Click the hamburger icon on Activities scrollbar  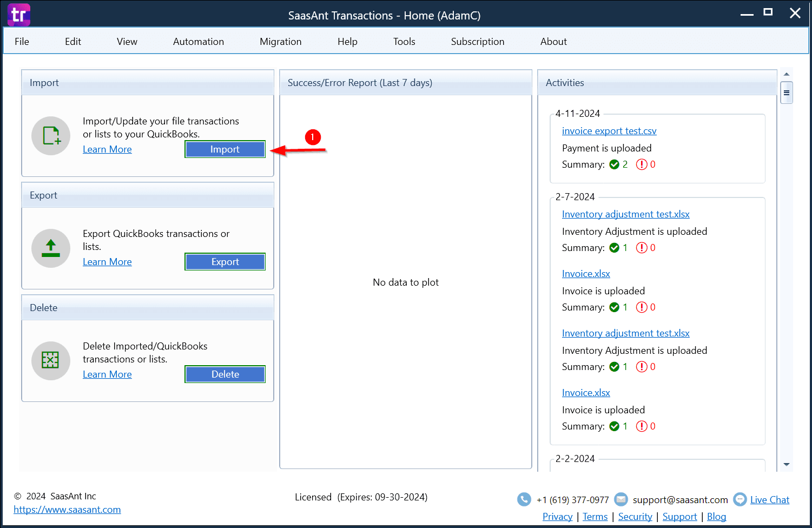pos(787,93)
